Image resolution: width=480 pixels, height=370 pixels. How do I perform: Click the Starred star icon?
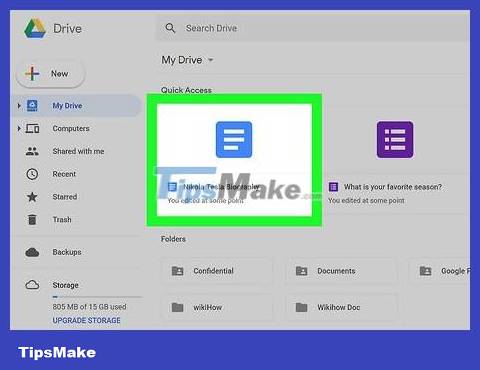pos(32,197)
